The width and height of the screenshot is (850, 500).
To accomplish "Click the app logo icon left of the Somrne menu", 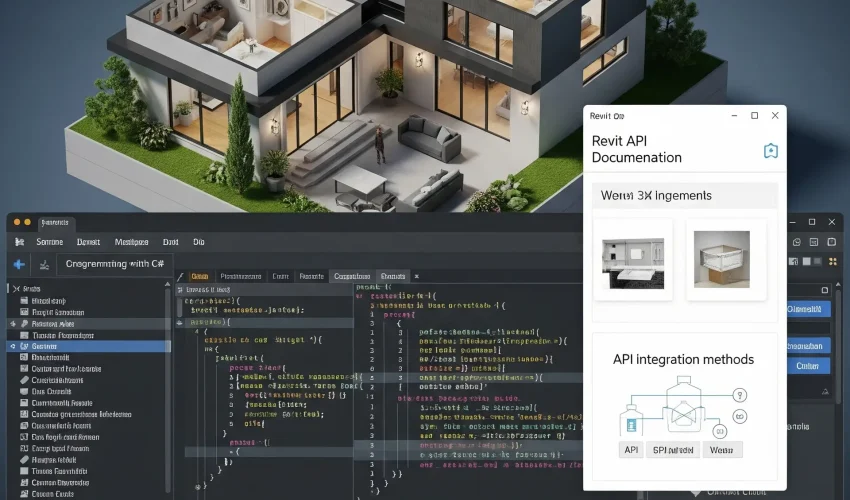I will coord(20,242).
